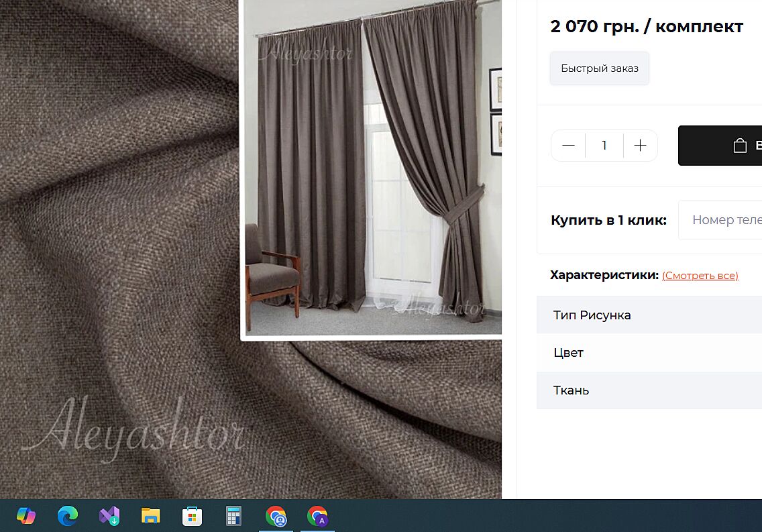Open the Смотреть все characteristics link
The height and width of the screenshot is (532, 762).
point(700,276)
